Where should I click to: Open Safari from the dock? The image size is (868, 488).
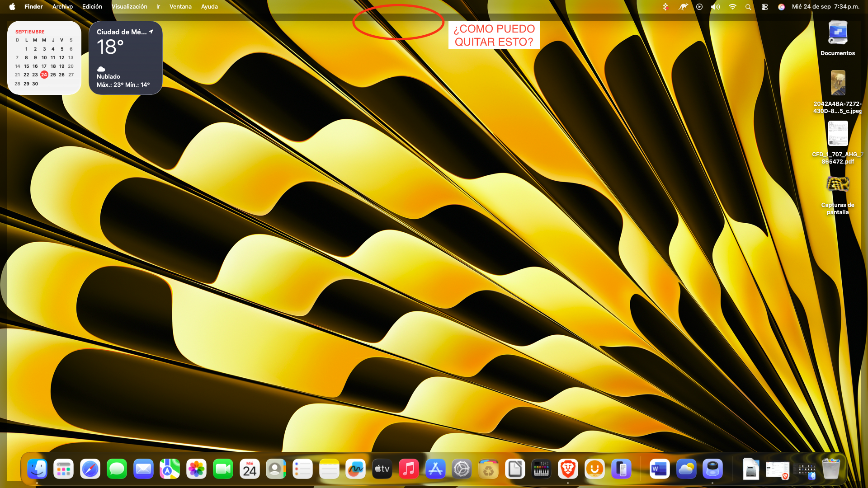(x=90, y=469)
